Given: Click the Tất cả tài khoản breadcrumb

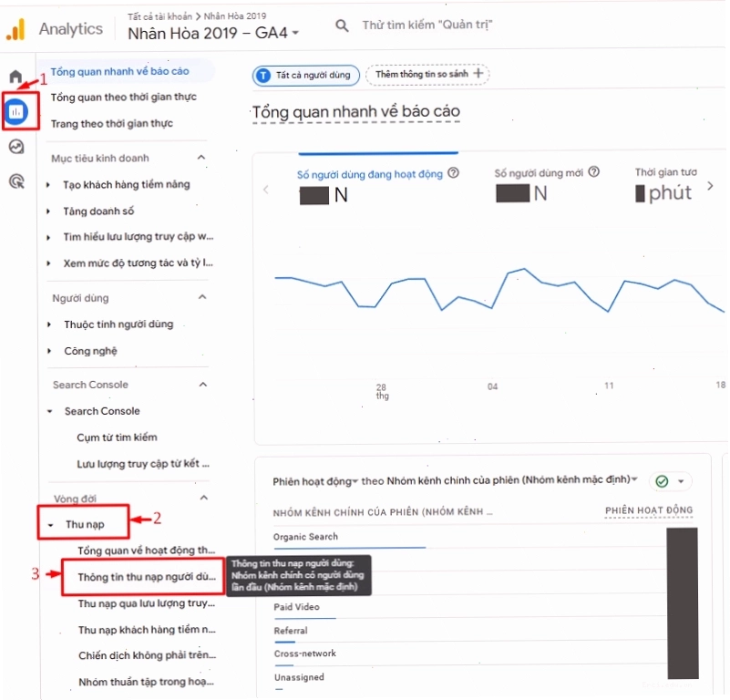Looking at the screenshot, I should (x=159, y=16).
